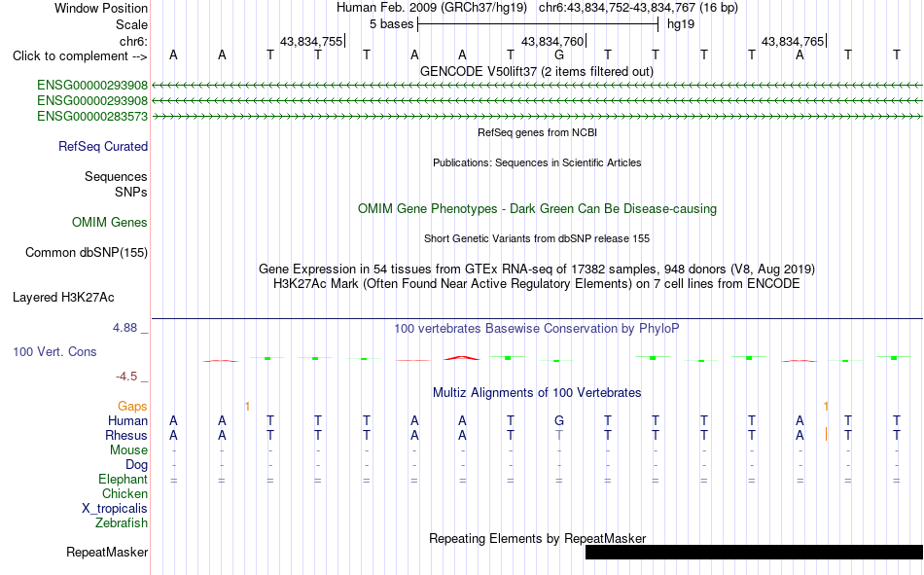924x575 pixels.
Task: Click the GENCODE V50lift37 track title
Action: tap(537, 71)
